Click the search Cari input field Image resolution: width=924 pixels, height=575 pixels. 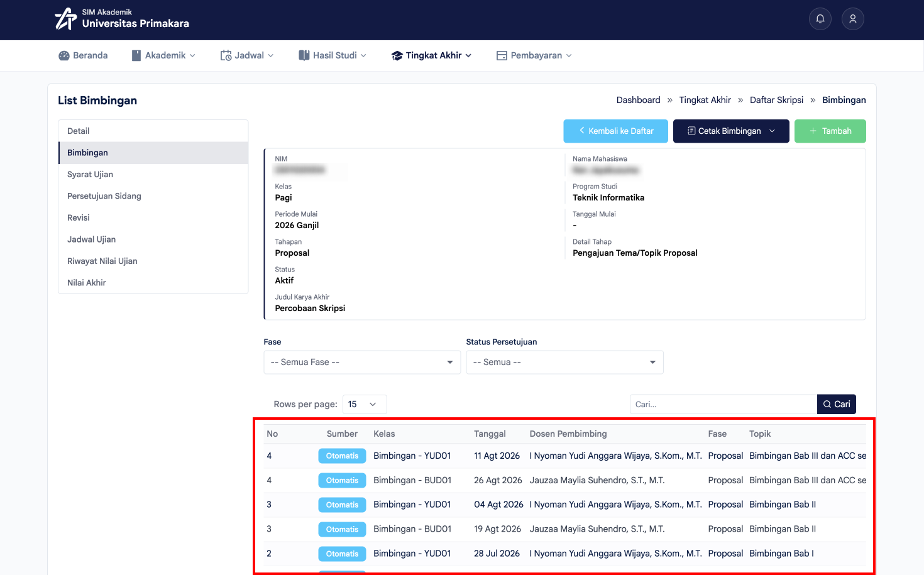click(x=723, y=404)
